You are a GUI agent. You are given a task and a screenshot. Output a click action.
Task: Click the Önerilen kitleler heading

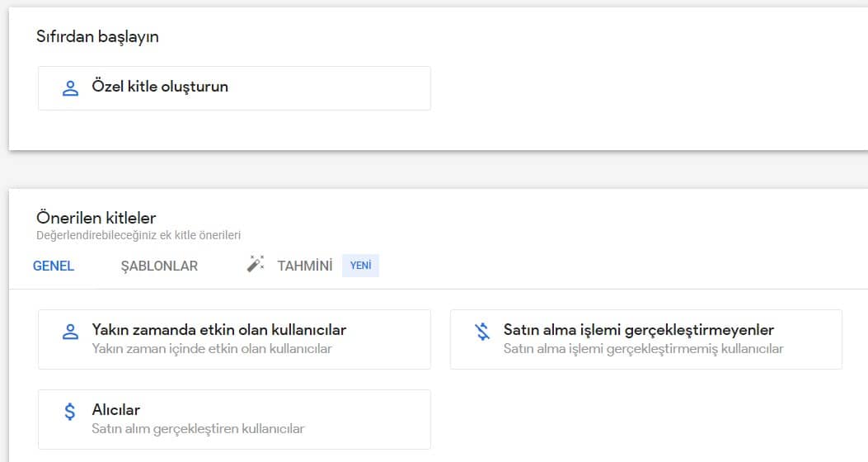click(96, 218)
